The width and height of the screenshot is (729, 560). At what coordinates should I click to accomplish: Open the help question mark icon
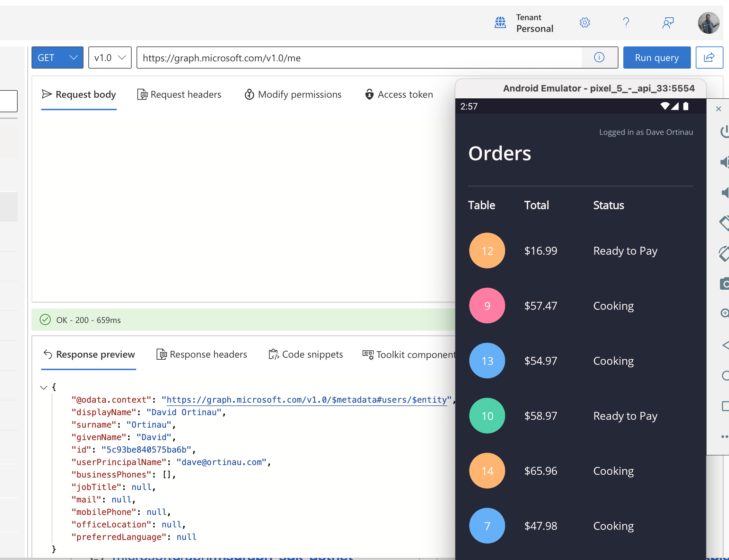(x=626, y=23)
